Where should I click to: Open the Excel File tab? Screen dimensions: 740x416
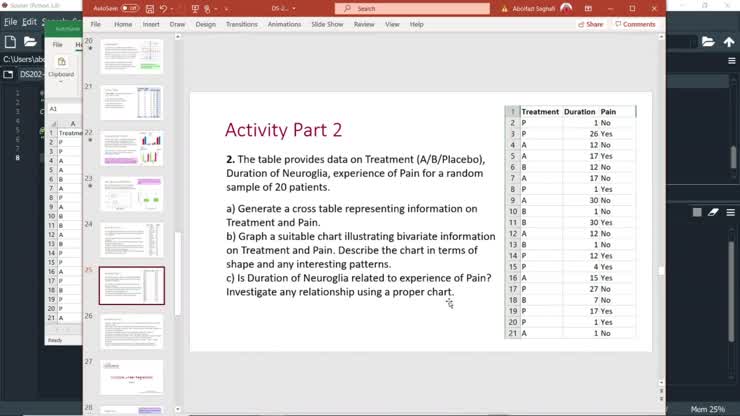click(x=58, y=44)
